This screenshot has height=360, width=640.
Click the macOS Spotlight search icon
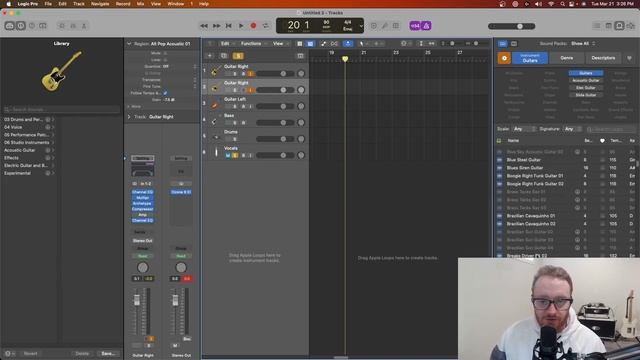pyautogui.click(x=562, y=4)
